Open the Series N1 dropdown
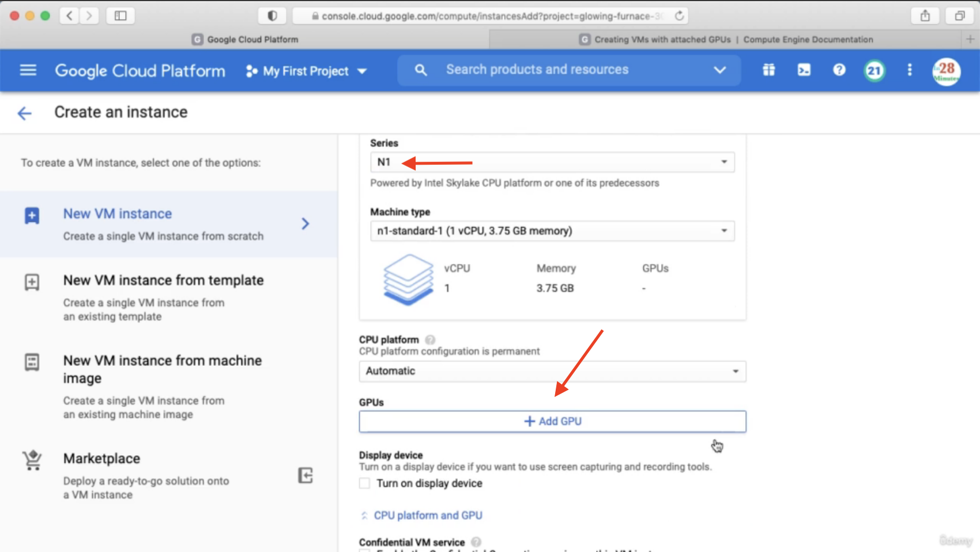Image resolution: width=980 pixels, height=552 pixels. pos(552,162)
